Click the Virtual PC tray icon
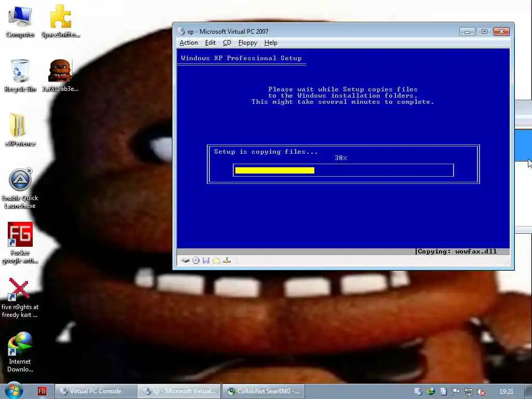 418,392
